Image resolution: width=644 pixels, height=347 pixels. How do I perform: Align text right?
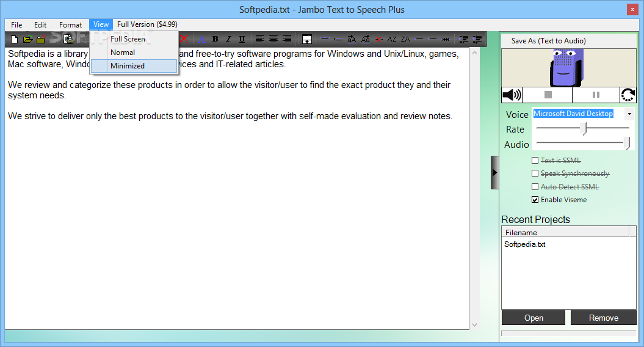(287, 40)
